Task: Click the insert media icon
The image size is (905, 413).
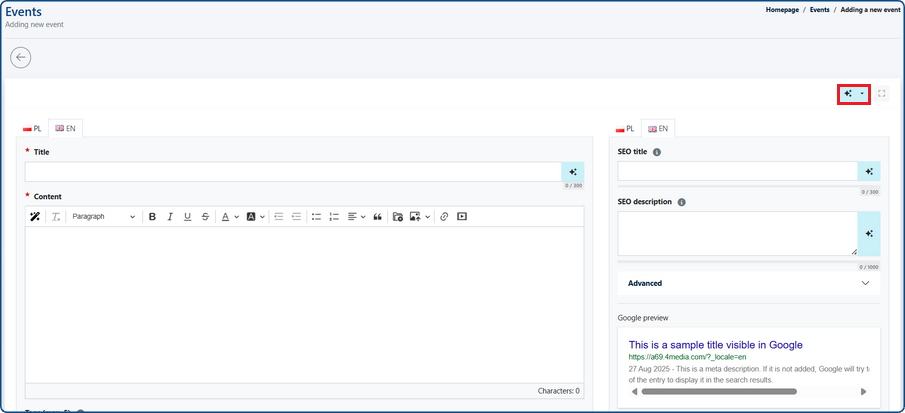Action: point(462,217)
